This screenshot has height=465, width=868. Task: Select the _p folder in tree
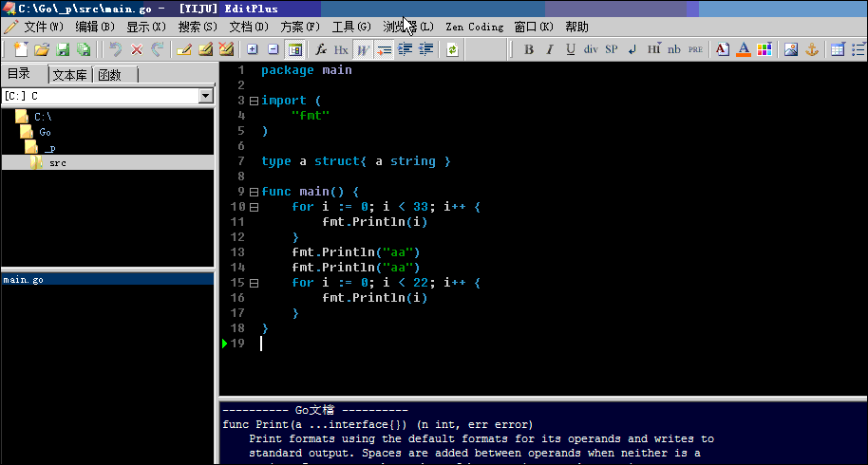pyautogui.click(x=49, y=148)
